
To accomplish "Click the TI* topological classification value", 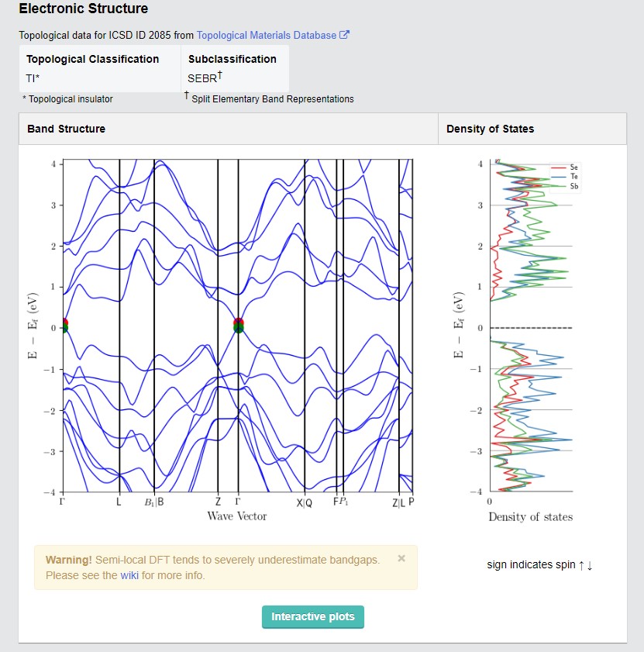I will [x=33, y=78].
